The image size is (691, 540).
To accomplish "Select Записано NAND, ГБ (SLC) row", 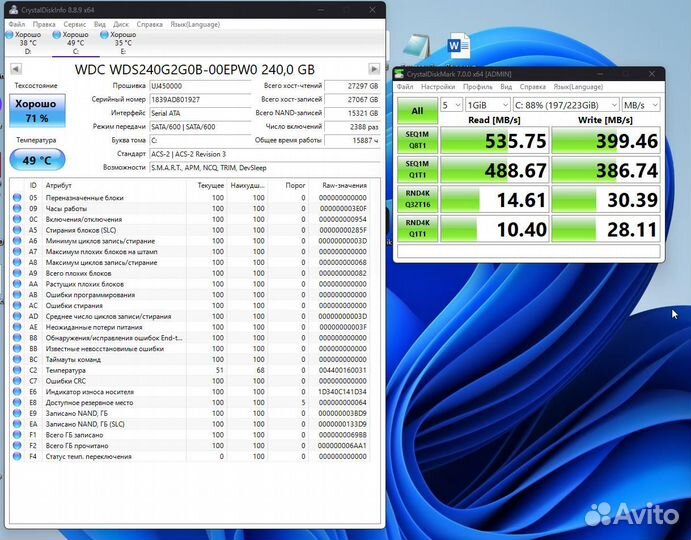I will 189,424.
